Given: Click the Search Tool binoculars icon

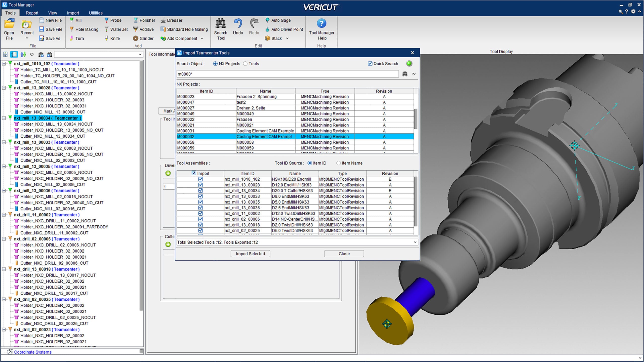Looking at the screenshot, I should pos(220,24).
